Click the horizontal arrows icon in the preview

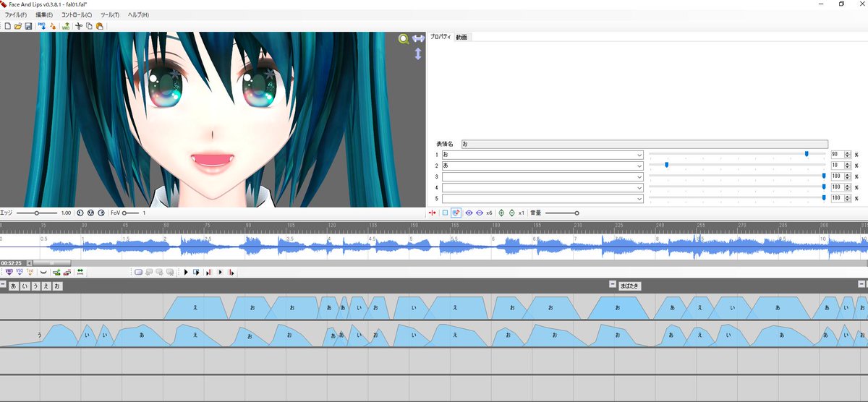point(417,39)
